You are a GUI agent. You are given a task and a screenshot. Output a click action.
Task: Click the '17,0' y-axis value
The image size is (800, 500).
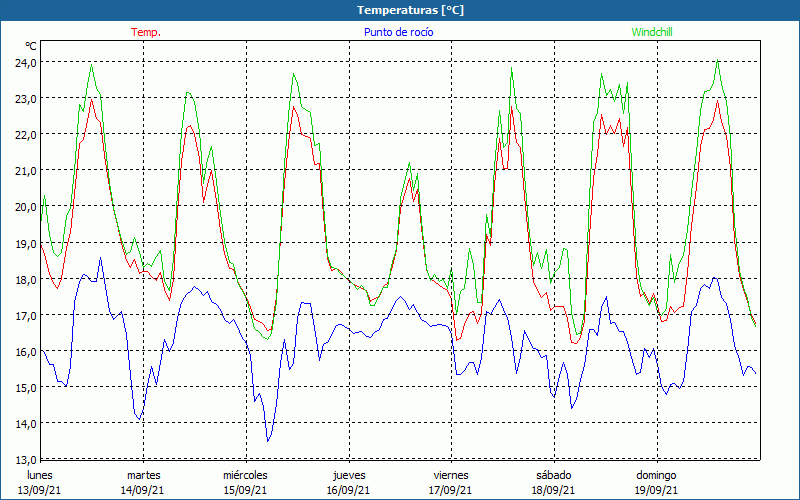26,315
